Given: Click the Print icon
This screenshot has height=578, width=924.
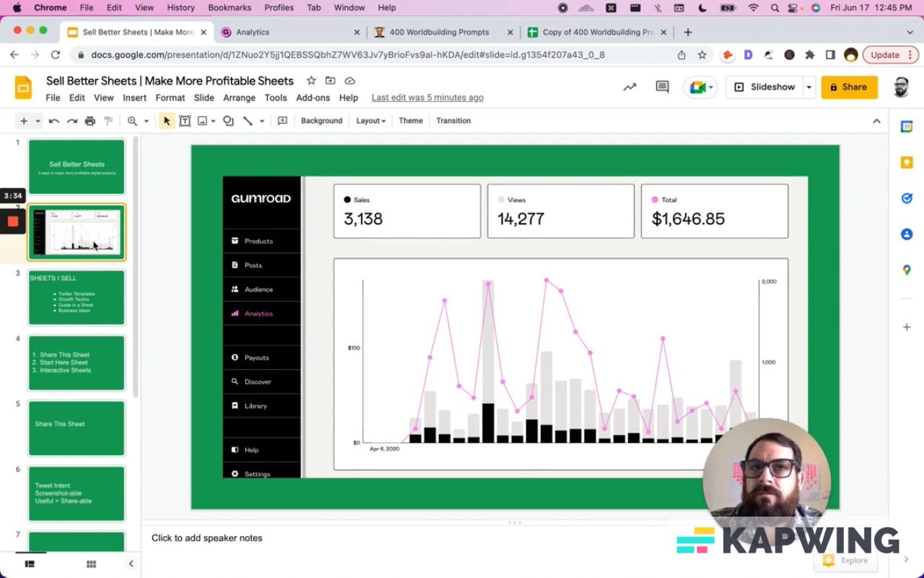Looking at the screenshot, I should [90, 121].
